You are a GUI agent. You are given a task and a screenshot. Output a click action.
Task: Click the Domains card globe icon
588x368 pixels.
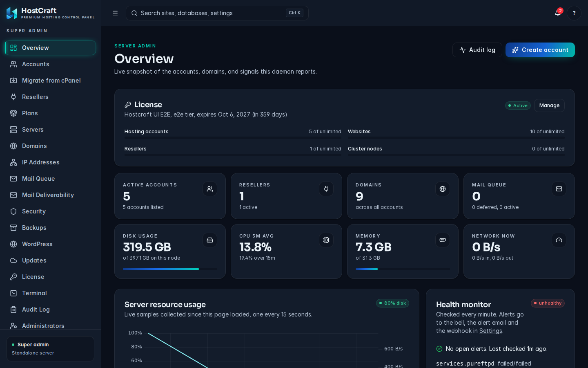tap(443, 189)
